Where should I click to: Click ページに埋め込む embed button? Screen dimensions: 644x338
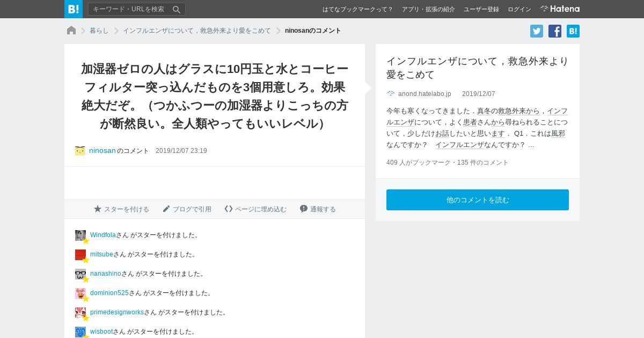[255, 209]
